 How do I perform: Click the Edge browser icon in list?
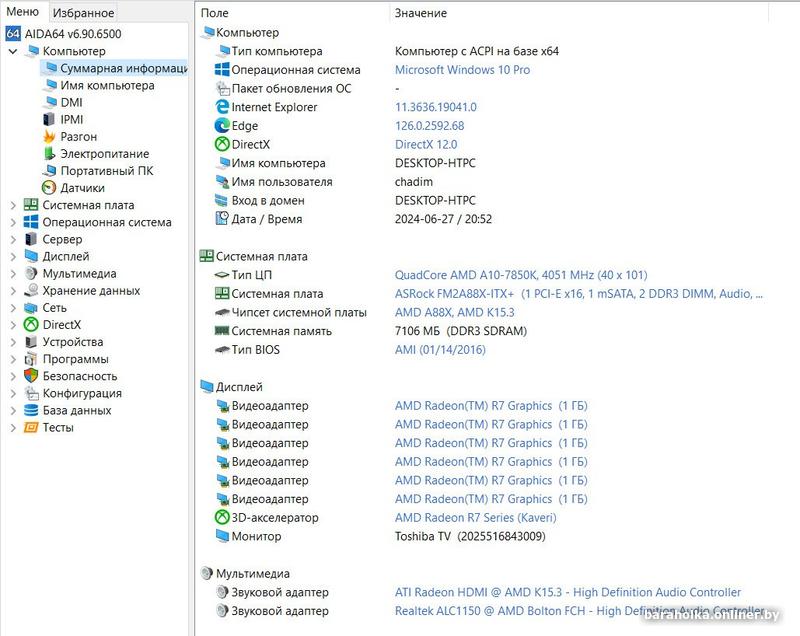(x=222, y=125)
